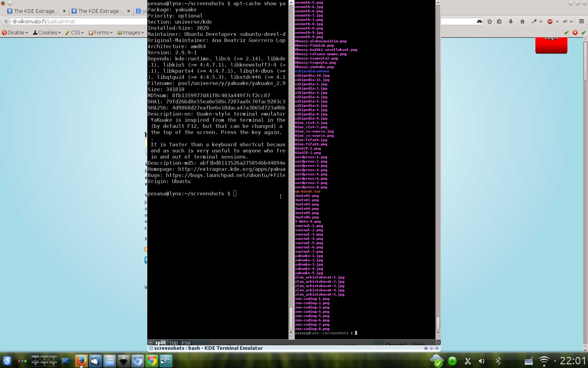Viewport: 588px width, 368px height.
Task: Click the green circle tray icon
Action: pos(452,361)
